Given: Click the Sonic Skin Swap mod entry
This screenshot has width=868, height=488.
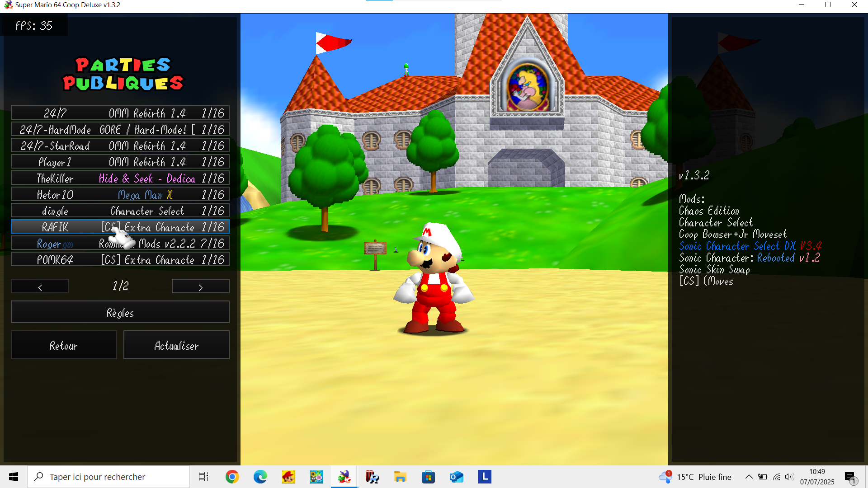Looking at the screenshot, I should point(715,270).
